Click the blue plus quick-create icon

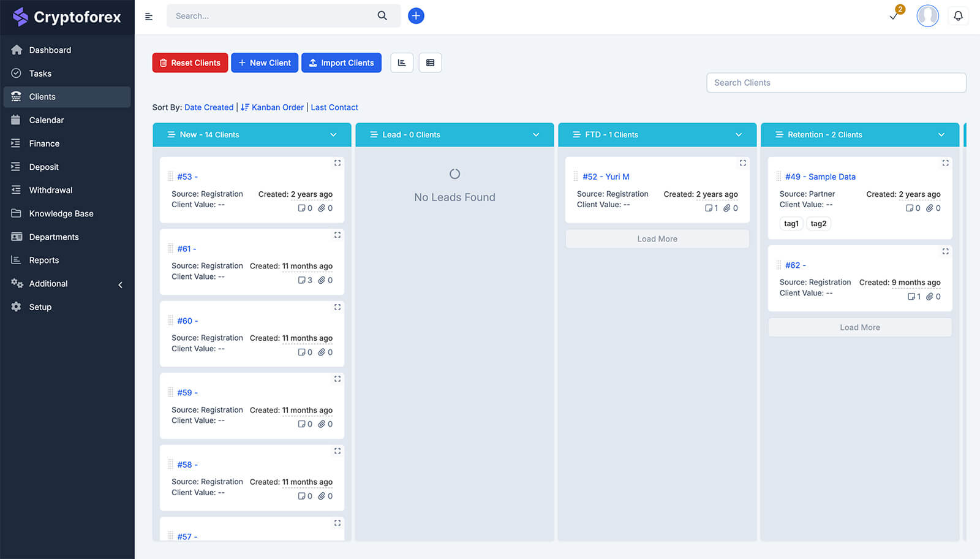(x=417, y=15)
